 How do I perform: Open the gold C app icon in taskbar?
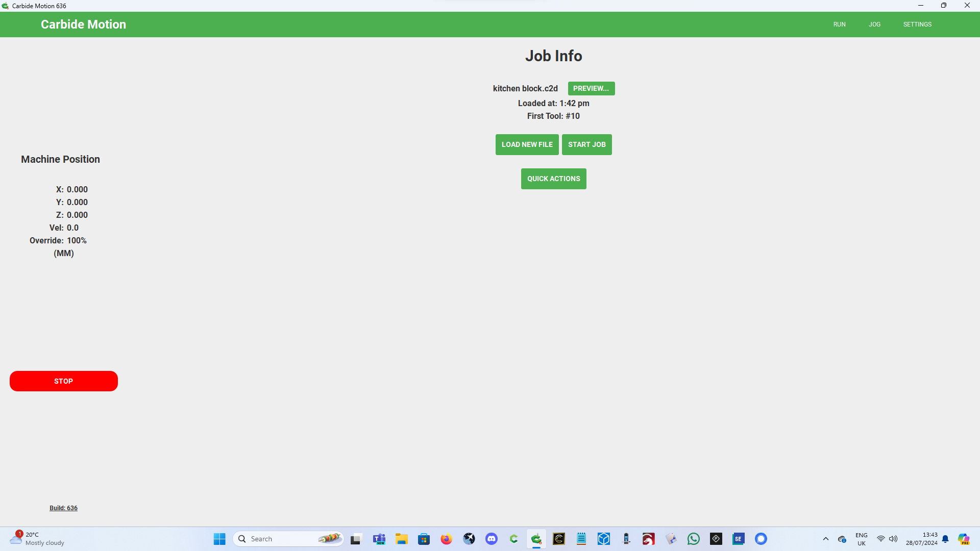point(559,539)
